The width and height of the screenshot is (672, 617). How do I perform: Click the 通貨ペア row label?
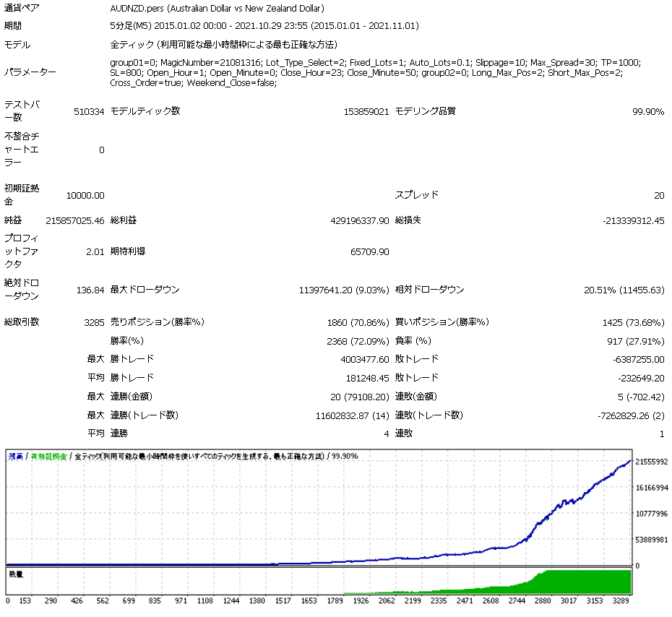tap(22, 8)
